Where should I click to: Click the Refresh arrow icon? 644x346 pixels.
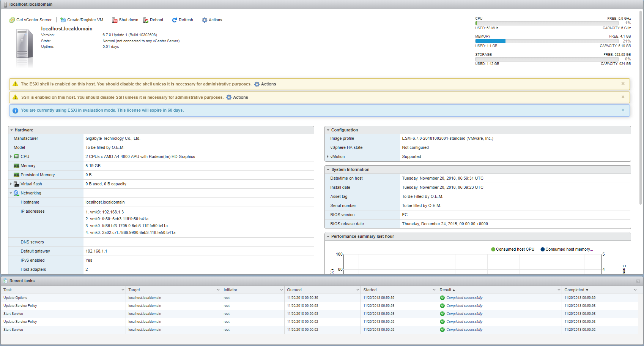[175, 20]
